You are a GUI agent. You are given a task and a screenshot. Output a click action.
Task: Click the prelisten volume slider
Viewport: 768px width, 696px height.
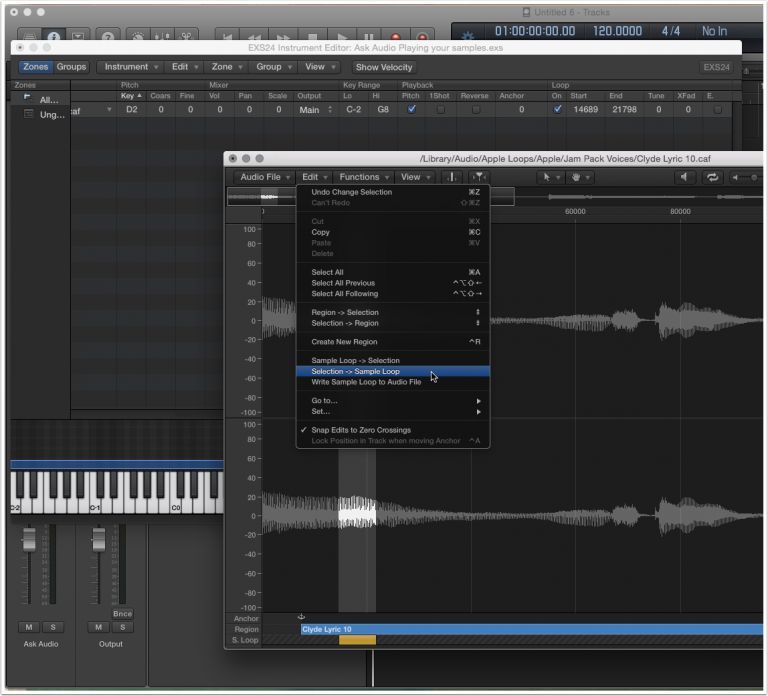pos(746,177)
